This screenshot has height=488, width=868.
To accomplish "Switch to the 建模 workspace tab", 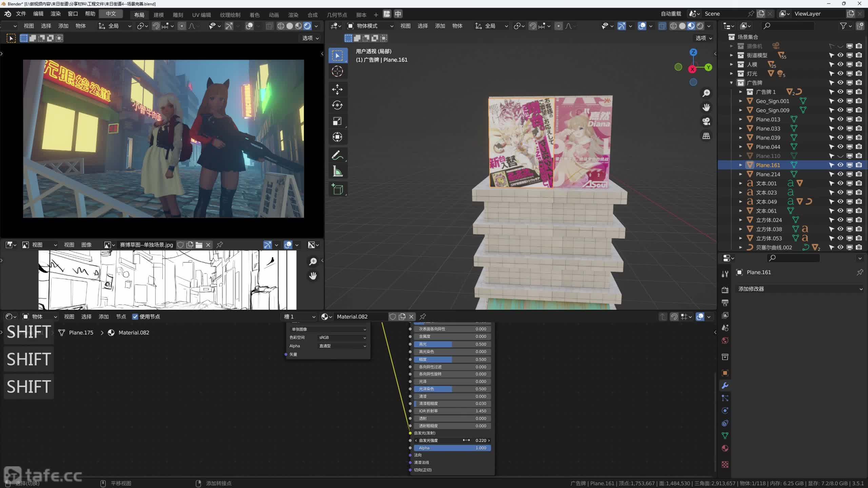I will point(159,15).
